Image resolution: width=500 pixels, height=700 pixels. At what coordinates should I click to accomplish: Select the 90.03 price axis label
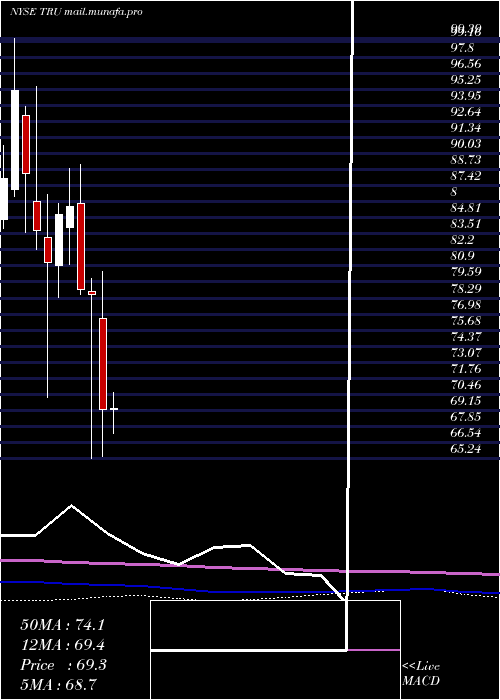pos(466,144)
